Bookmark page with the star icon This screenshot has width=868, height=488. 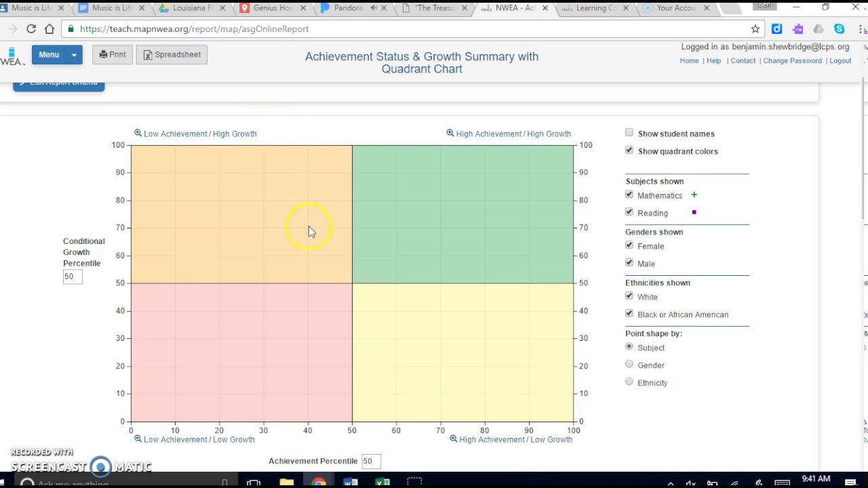point(755,29)
